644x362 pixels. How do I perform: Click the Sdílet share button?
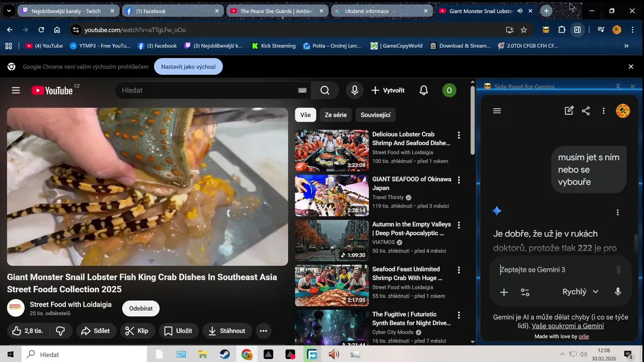[96, 331]
